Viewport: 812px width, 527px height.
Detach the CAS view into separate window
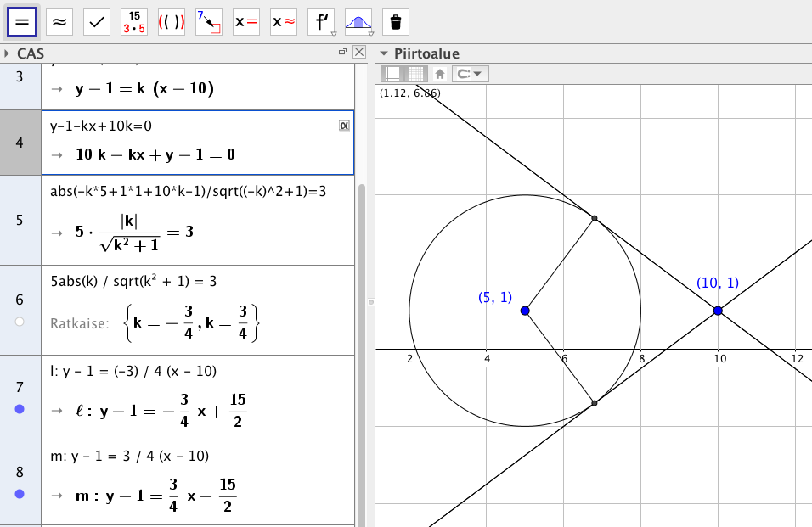tap(342, 52)
